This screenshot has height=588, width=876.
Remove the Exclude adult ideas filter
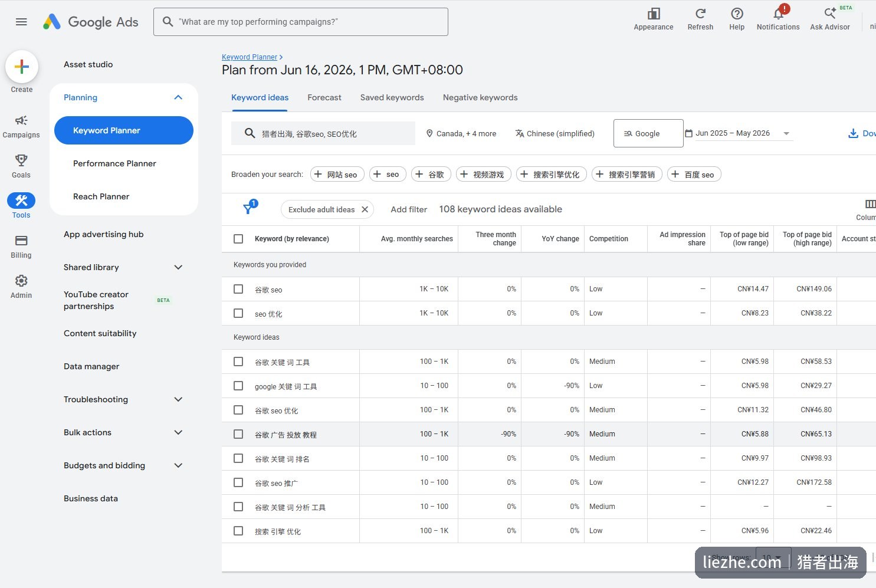tap(365, 209)
